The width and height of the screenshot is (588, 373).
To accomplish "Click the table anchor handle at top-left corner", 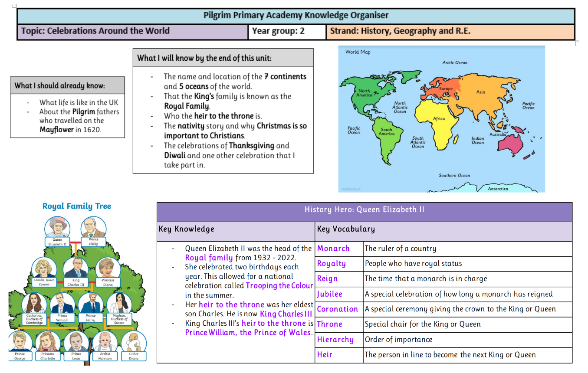I will pos(13,6).
